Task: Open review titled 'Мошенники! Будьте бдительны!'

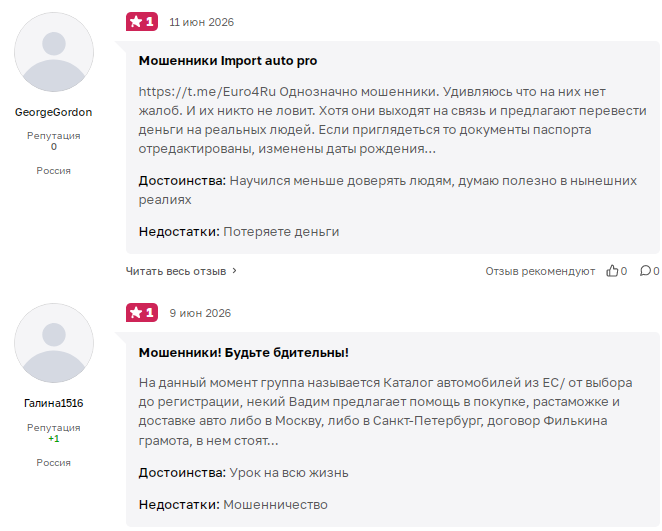Action: [x=244, y=352]
